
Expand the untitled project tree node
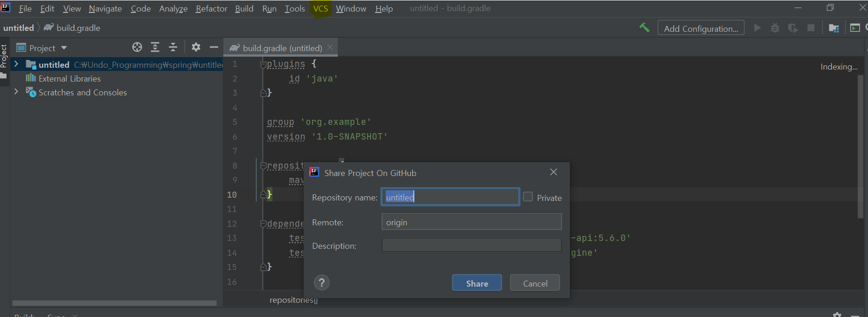click(x=16, y=64)
